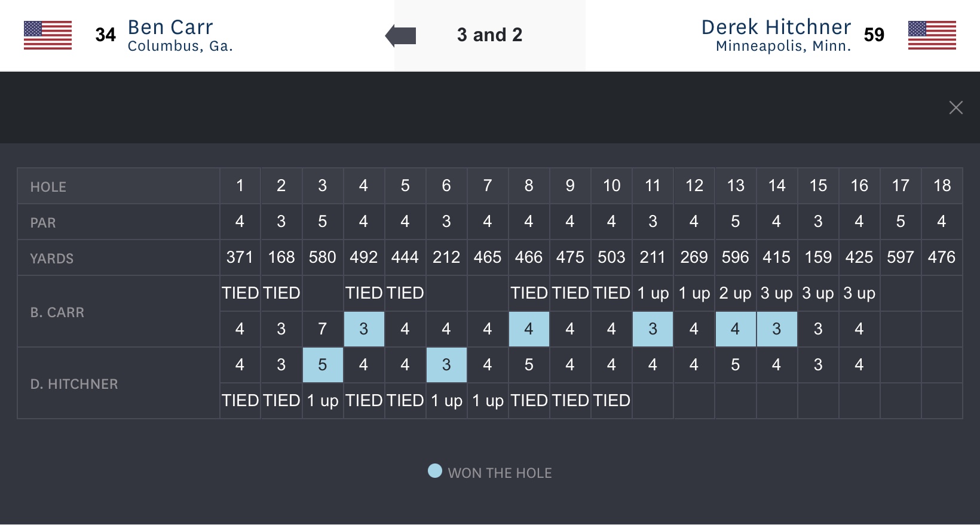Click the 3 and 2 match result
Image resolution: width=980 pixels, height=525 pixels.
click(x=489, y=35)
